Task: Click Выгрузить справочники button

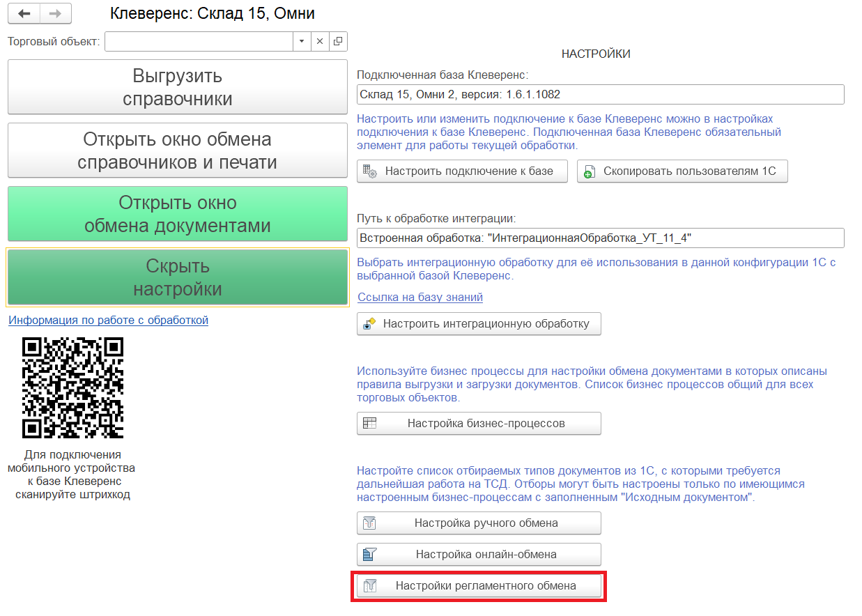Action: [x=177, y=87]
